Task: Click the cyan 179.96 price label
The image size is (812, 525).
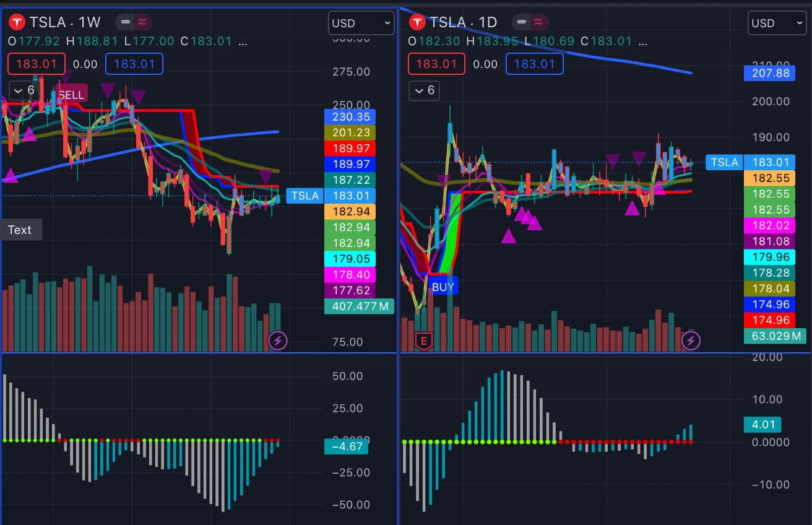Action: pos(770,256)
